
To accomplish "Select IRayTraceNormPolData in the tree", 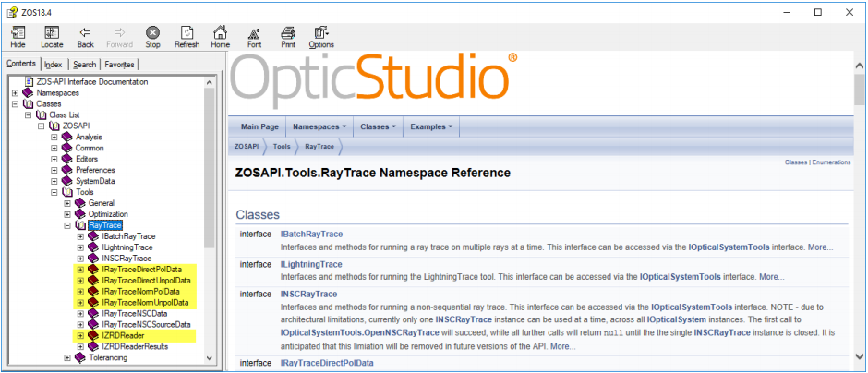I will click(140, 292).
